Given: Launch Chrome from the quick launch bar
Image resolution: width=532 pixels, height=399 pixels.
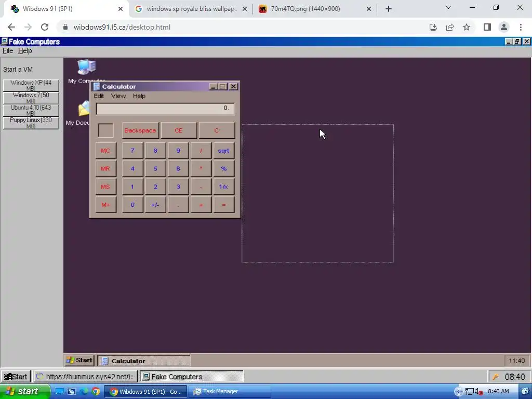Looking at the screenshot, I should pos(96,392).
